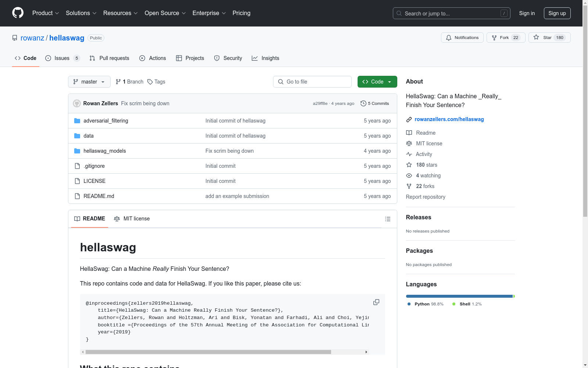This screenshot has height=368, width=588.
Task: View the 1 Branch list
Action: pos(129,82)
